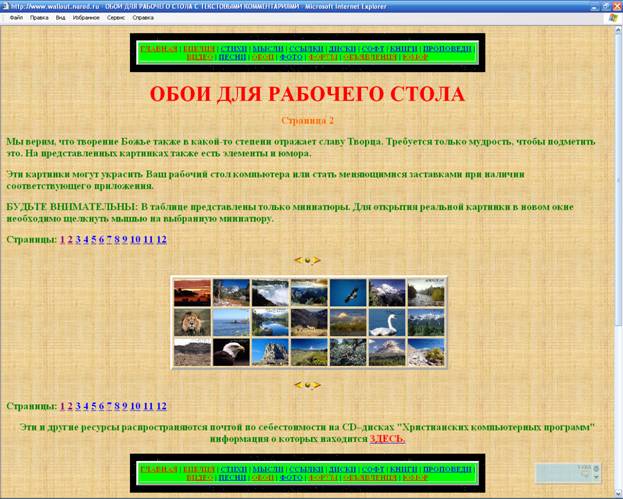Open СТИХИ in the bottom navigation bar

coord(234,469)
